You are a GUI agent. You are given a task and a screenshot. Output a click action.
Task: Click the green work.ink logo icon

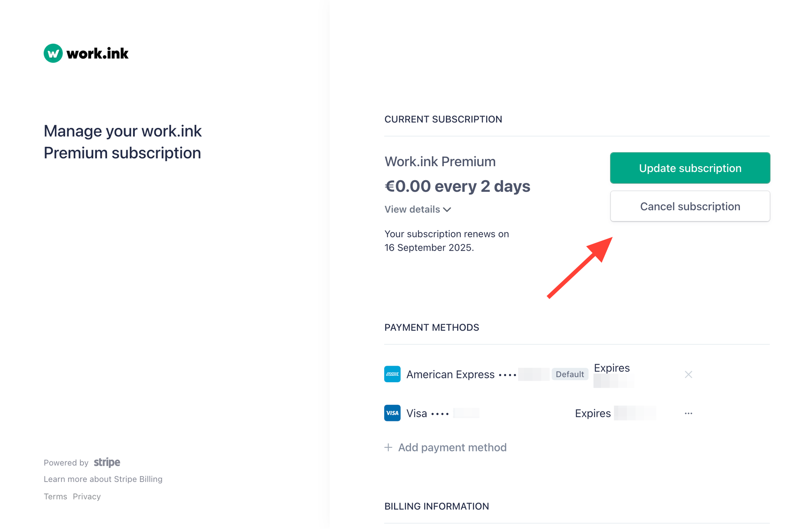point(53,53)
